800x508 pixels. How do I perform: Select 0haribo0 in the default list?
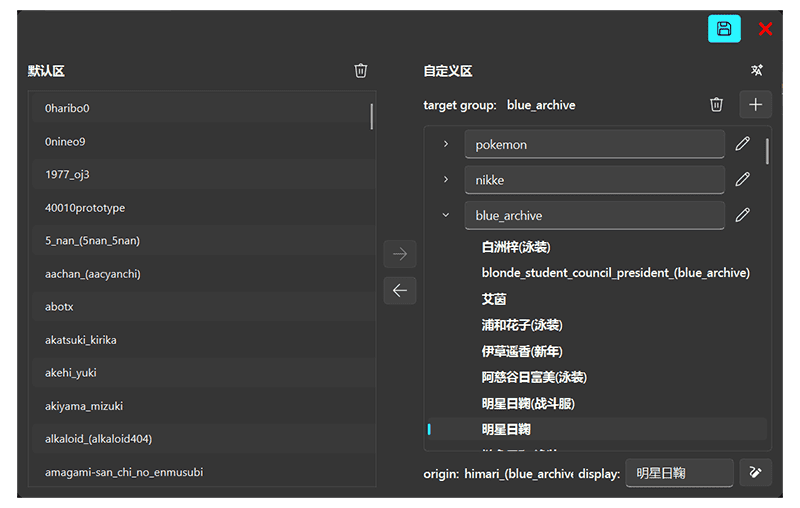pyautogui.click(x=204, y=108)
